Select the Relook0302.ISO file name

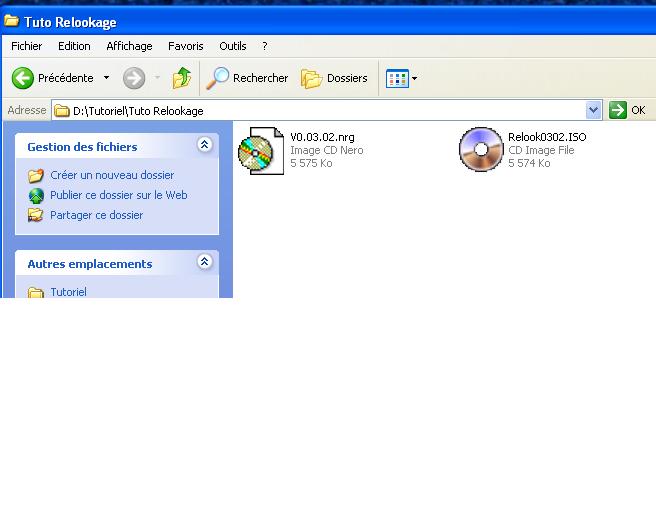547,137
